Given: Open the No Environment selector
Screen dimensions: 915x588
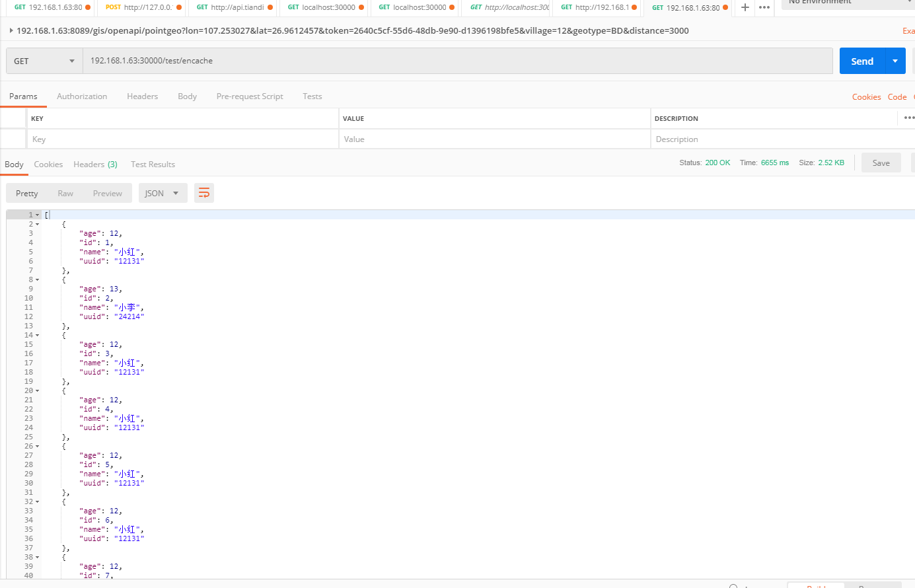Looking at the screenshot, I should [x=848, y=3].
